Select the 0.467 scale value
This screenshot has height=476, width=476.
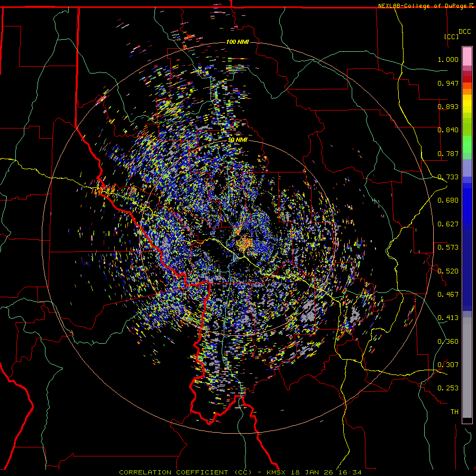pos(448,295)
